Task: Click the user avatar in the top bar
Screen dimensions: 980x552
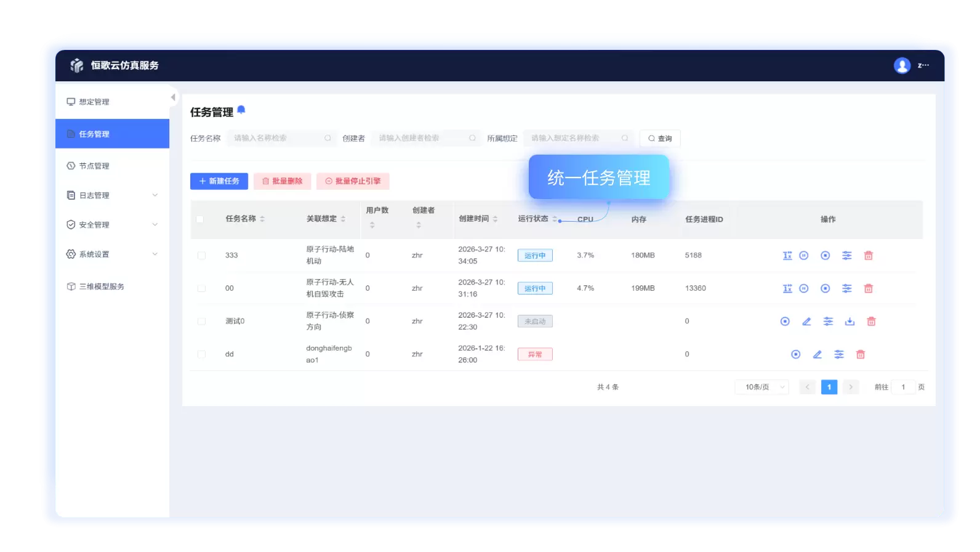Action: (x=902, y=65)
